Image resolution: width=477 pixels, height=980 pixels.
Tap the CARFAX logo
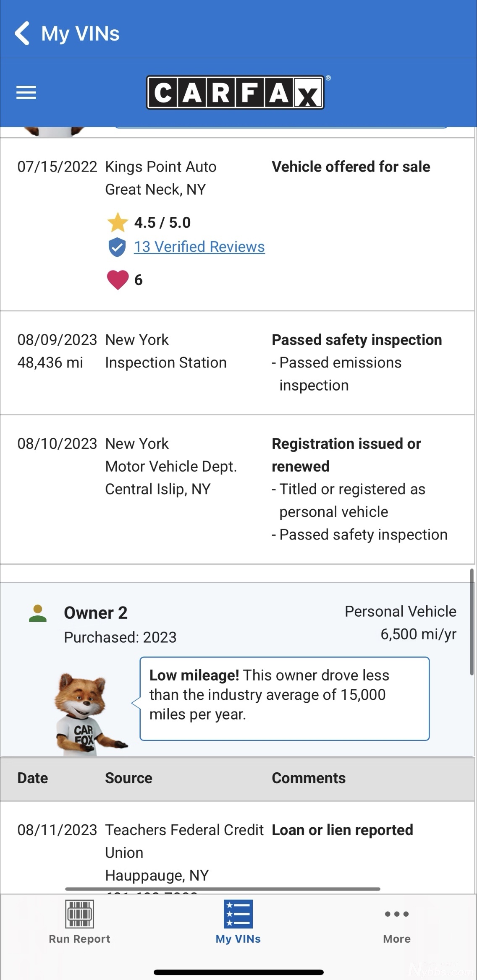(x=235, y=93)
